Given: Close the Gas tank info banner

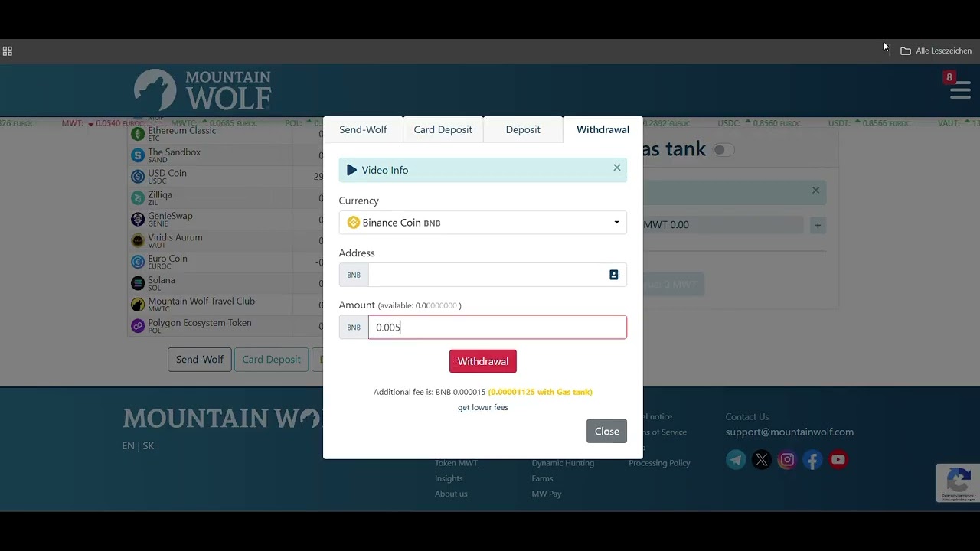Looking at the screenshot, I should coord(815,191).
